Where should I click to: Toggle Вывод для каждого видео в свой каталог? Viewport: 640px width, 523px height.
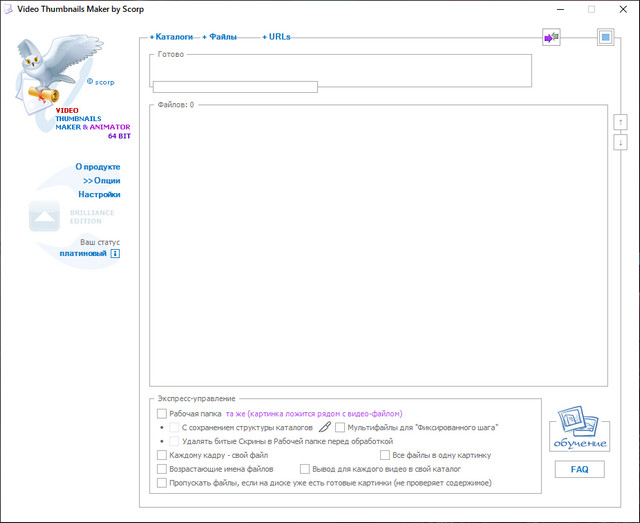[x=305, y=468]
